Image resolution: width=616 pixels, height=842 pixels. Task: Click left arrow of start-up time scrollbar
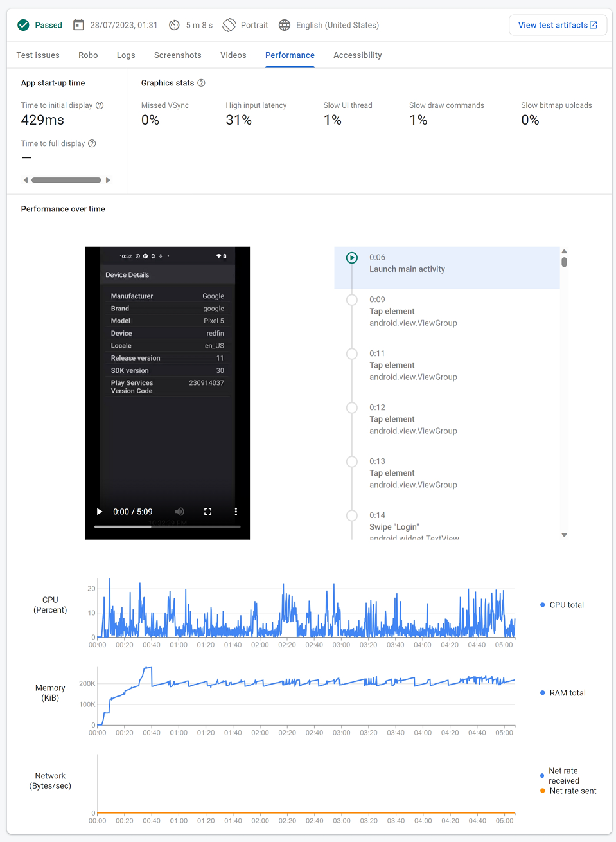(26, 180)
